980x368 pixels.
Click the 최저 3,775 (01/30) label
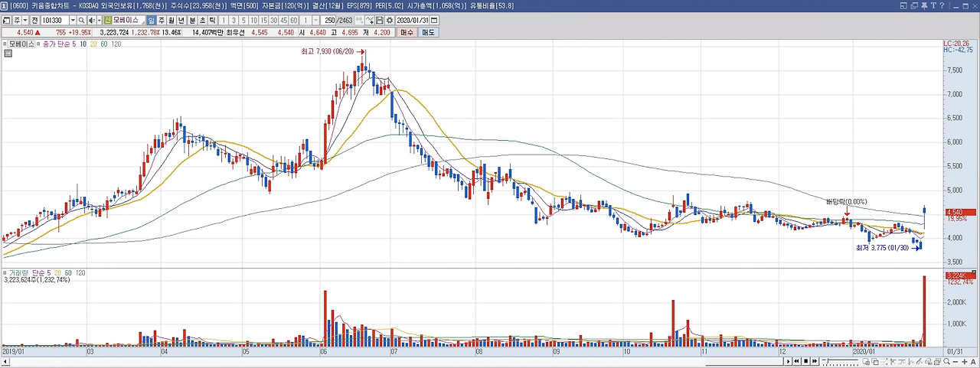[x=882, y=247]
